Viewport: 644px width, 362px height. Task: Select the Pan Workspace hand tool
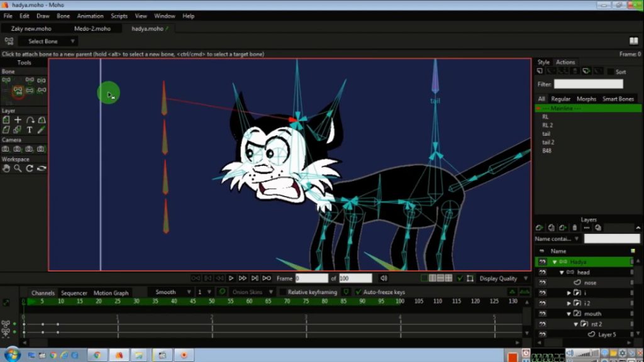click(x=6, y=168)
